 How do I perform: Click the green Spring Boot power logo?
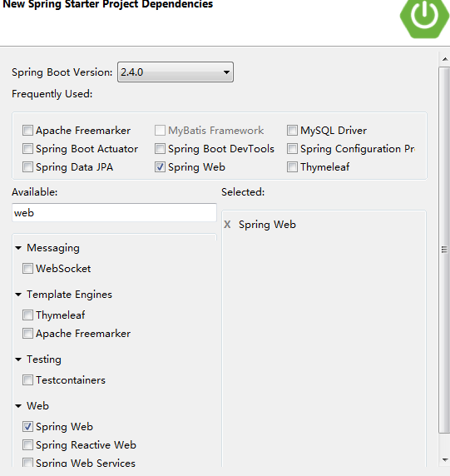[424, 17]
